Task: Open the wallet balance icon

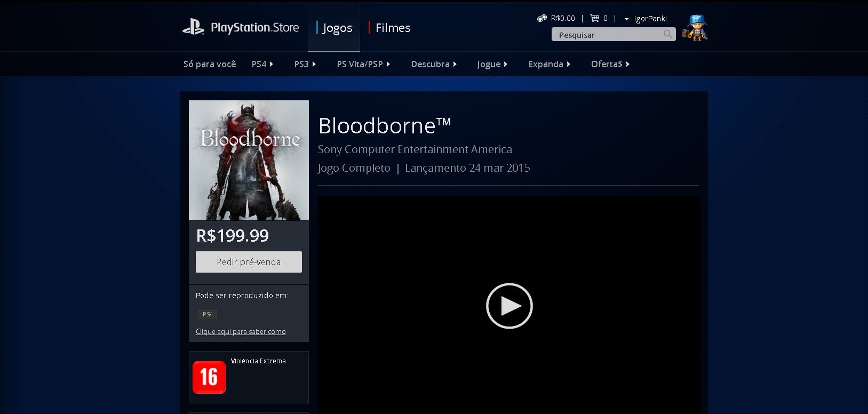Action: click(542, 18)
